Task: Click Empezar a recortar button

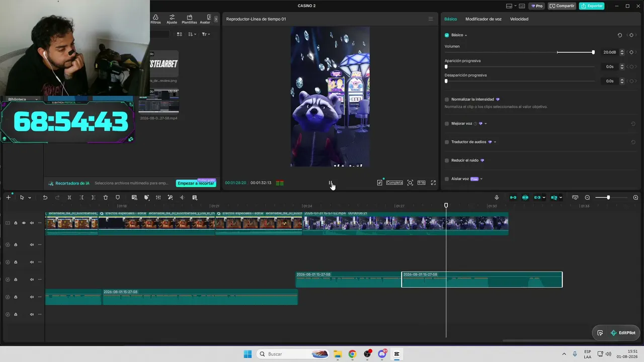Action: (x=196, y=184)
